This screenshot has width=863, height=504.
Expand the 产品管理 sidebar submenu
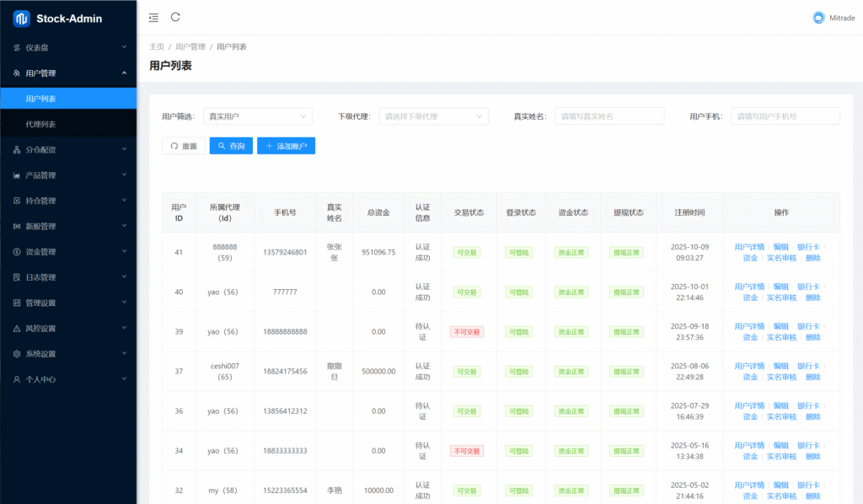click(67, 175)
